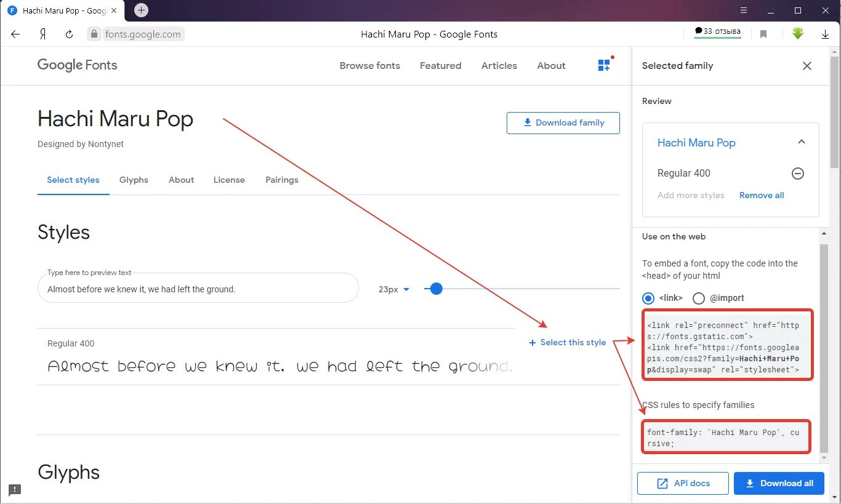Click the browser address bar fonts.google.com
The height and width of the screenshot is (504, 841).
pos(143,34)
